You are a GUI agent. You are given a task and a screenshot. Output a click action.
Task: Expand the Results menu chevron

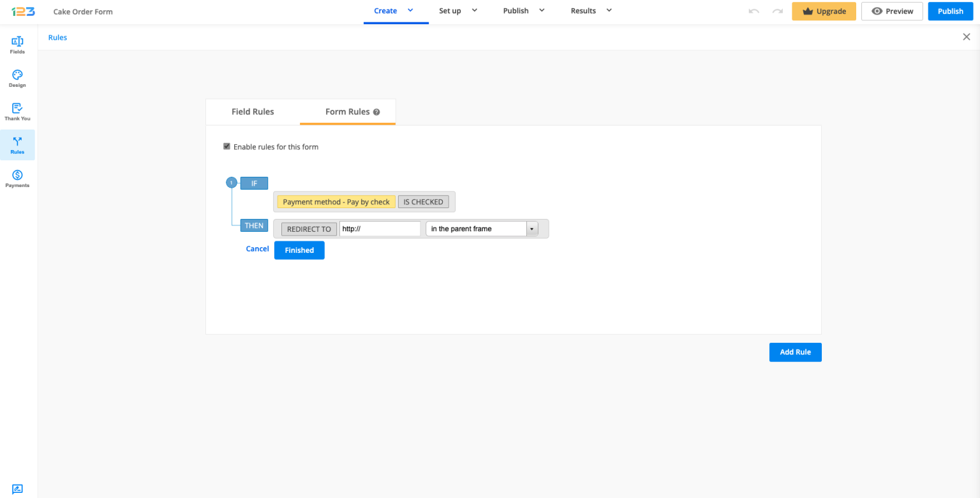pos(609,10)
